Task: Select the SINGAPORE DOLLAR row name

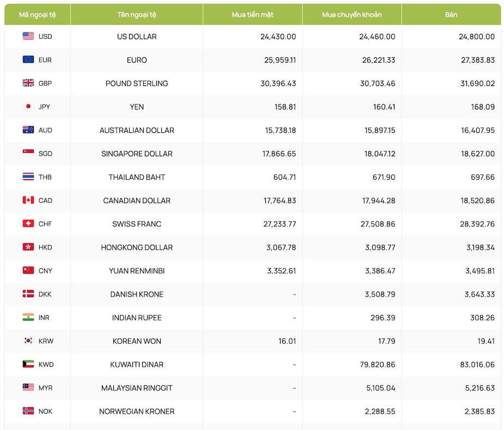Action: coord(137,153)
